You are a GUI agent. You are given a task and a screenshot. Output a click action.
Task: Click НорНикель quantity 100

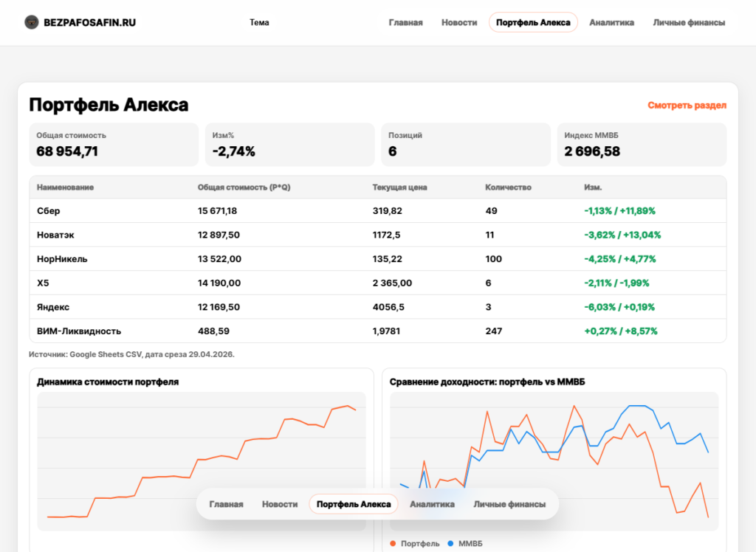[493, 259]
